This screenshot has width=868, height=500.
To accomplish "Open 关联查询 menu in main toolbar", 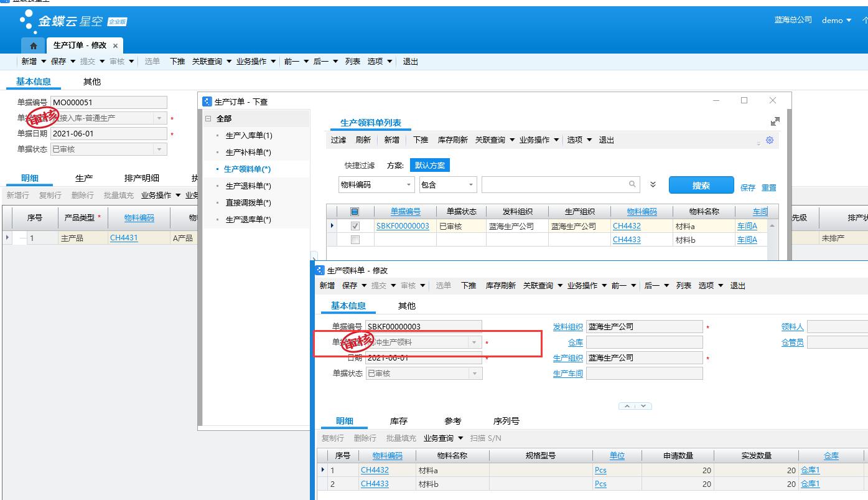I will 212,62.
